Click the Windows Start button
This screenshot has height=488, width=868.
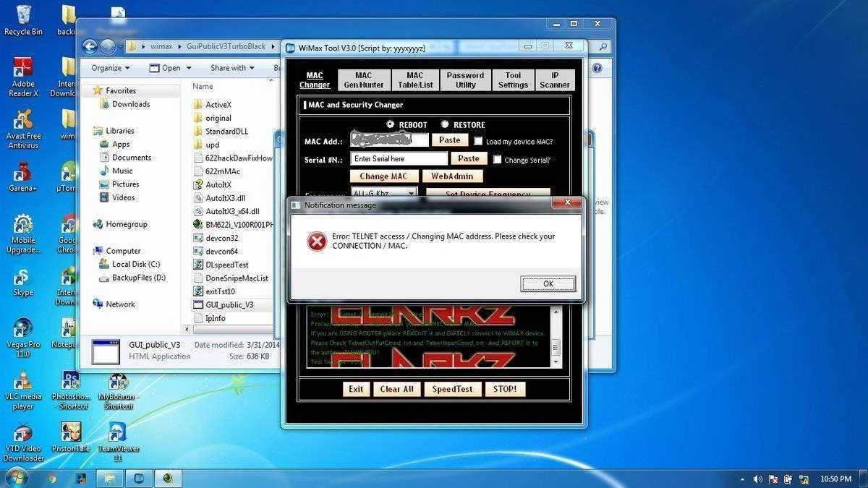[x=16, y=478]
